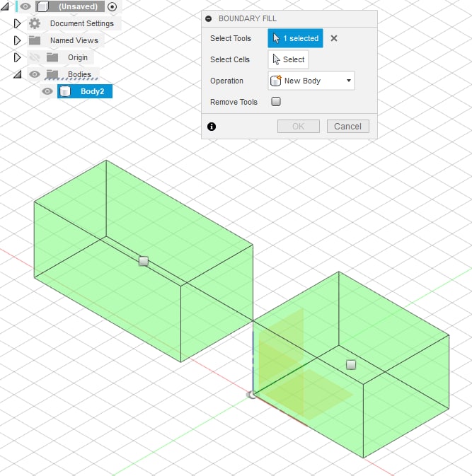Select the (Unsaved) component name
This screenshot has width=472, height=476.
point(78,6)
